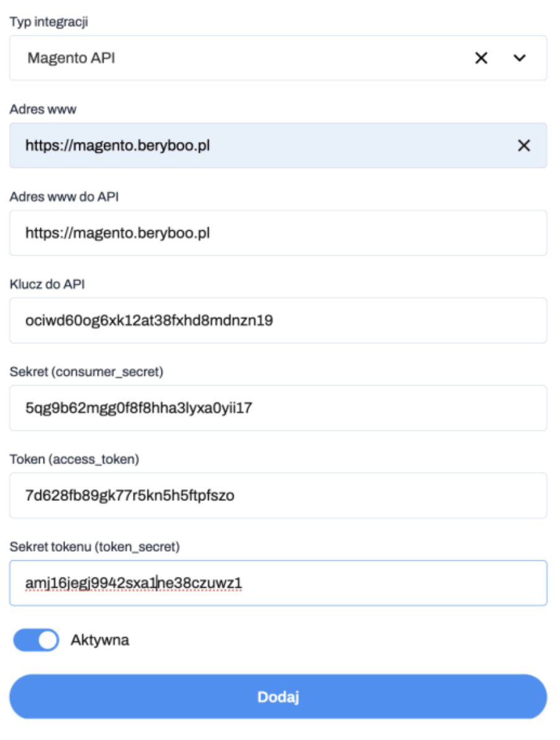Image resolution: width=560 pixels, height=740 pixels.
Task: Click the Token (access_token) label
Action: click(74, 459)
